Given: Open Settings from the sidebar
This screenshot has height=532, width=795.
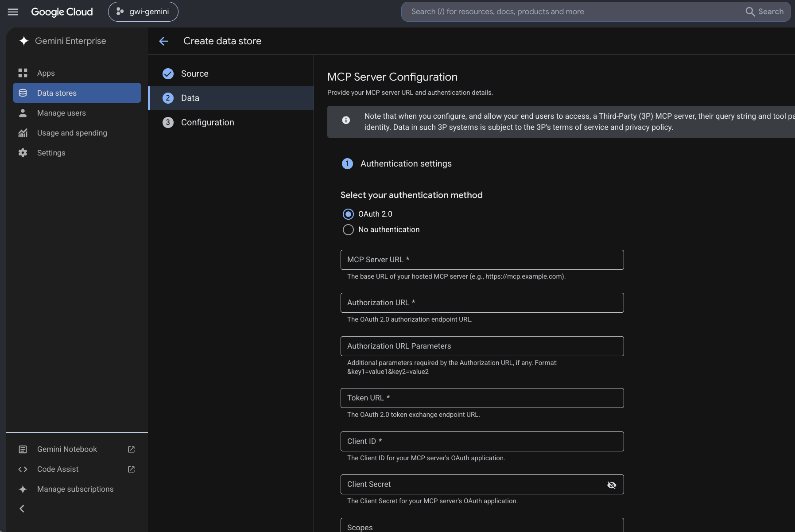Looking at the screenshot, I should pos(77,153).
